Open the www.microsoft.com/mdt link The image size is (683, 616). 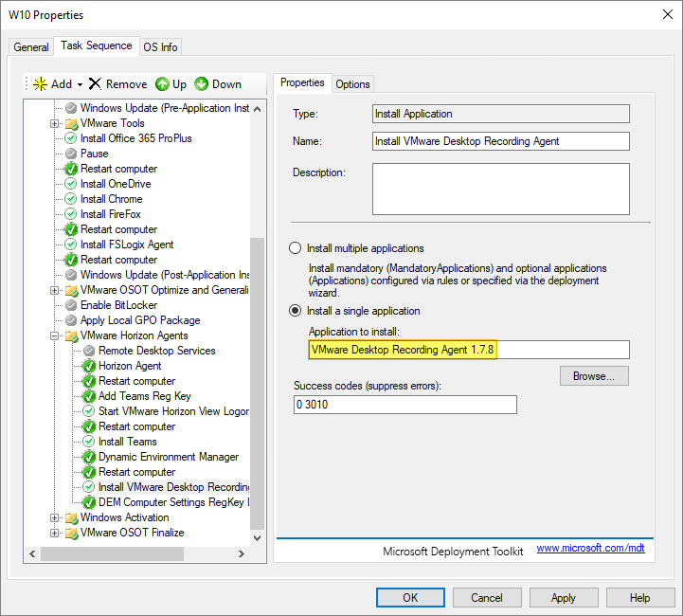pyautogui.click(x=590, y=549)
